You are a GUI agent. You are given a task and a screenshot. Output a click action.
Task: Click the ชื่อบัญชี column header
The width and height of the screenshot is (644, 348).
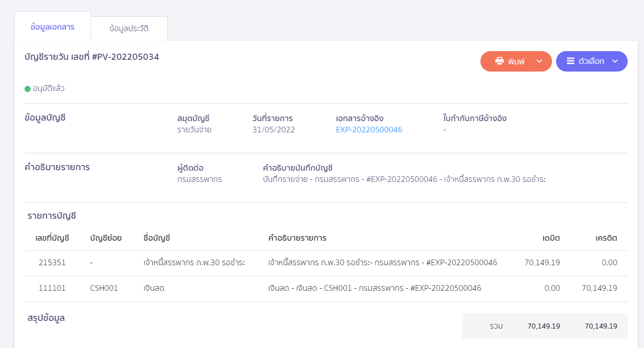click(156, 238)
